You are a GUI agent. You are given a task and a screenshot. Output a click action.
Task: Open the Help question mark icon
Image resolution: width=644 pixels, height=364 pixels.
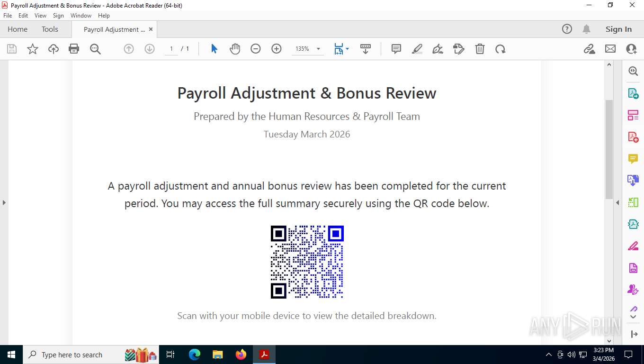[x=567, y=29]
